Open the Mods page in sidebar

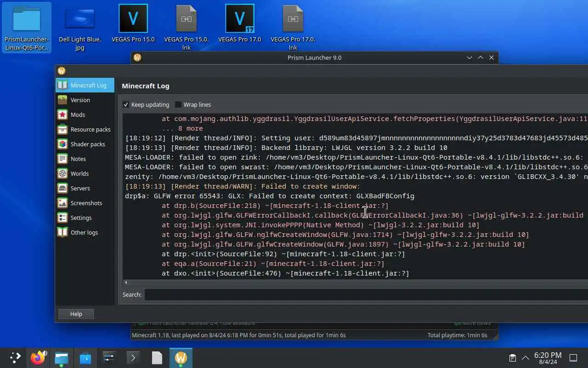(x=85, y=115)
